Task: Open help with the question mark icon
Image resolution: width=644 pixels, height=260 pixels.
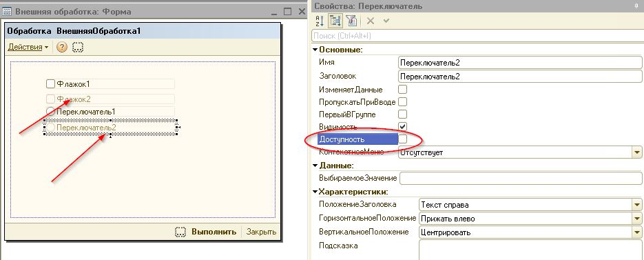Action: click(x=61, y=48)
